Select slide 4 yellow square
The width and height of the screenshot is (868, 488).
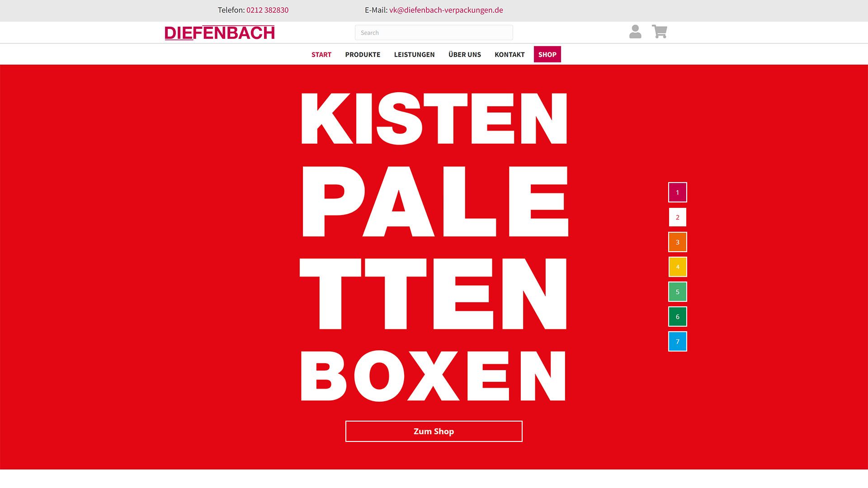pyautogui.click(x=678, y=267)
